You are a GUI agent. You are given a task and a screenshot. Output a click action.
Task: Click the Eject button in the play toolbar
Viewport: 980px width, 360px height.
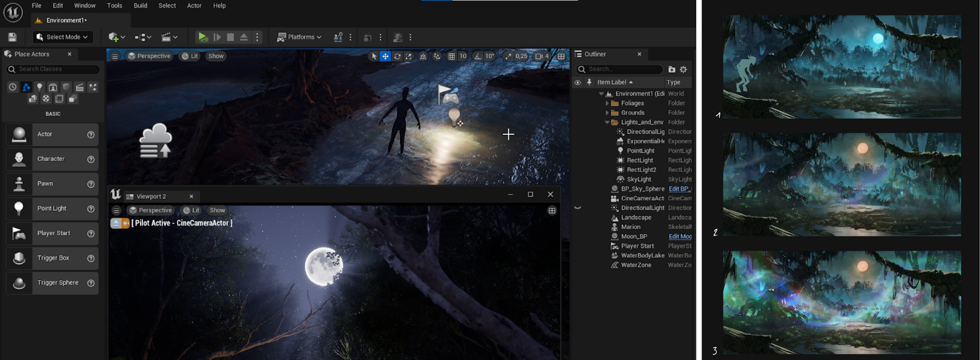coord(244,37)
